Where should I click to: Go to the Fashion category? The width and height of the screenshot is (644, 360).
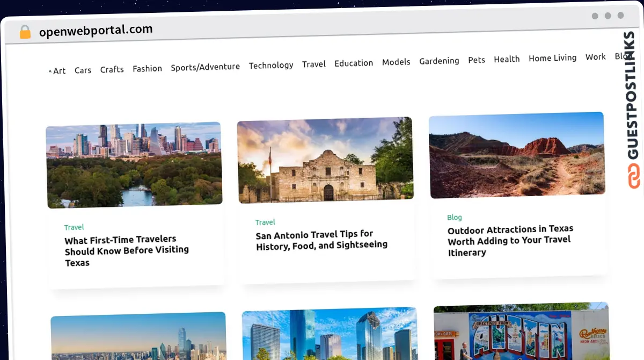[x=147, y=68]
